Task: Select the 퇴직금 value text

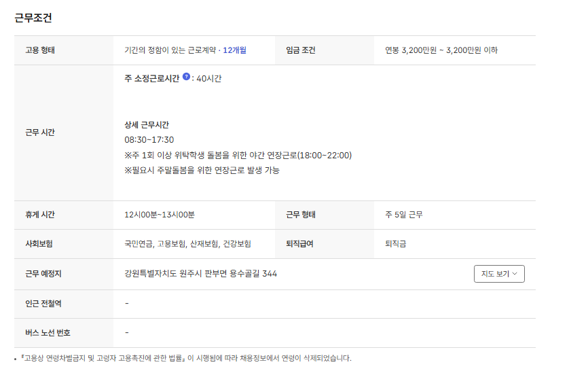Action: click(395, 243)
